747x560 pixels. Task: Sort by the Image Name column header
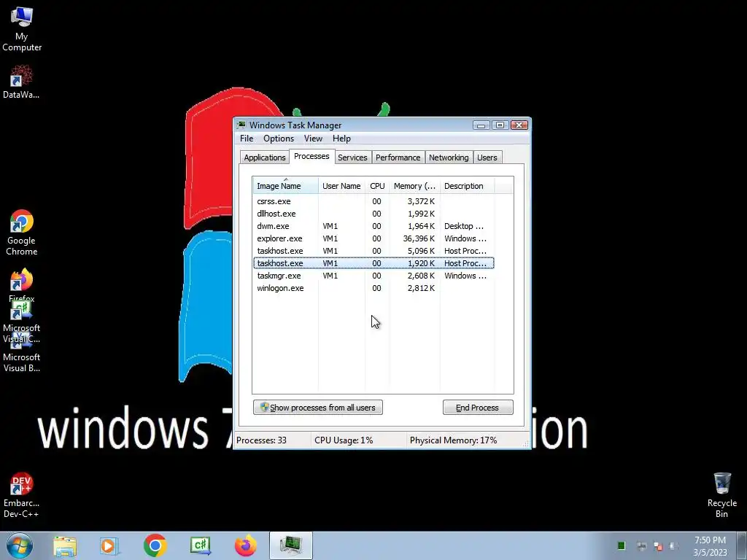click(x=285, y=186)
